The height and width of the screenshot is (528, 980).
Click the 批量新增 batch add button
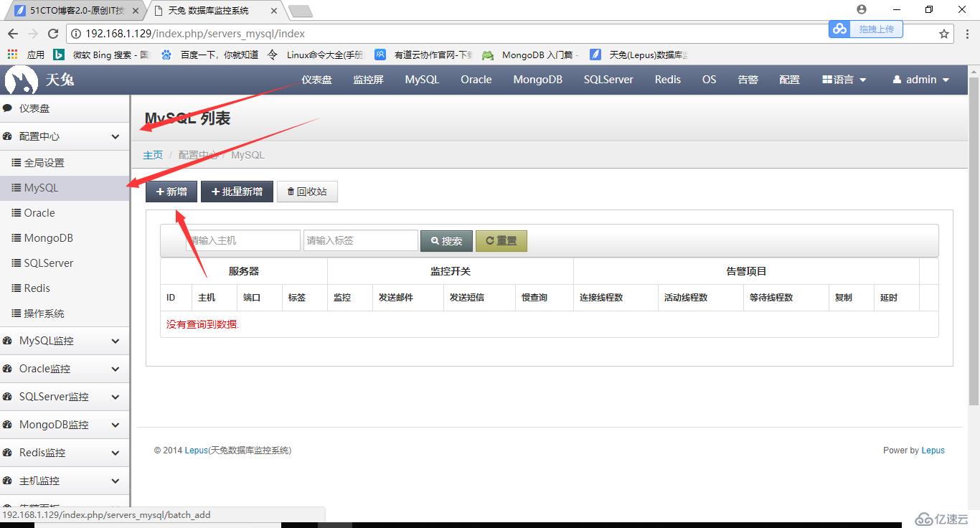click(237, 192)
